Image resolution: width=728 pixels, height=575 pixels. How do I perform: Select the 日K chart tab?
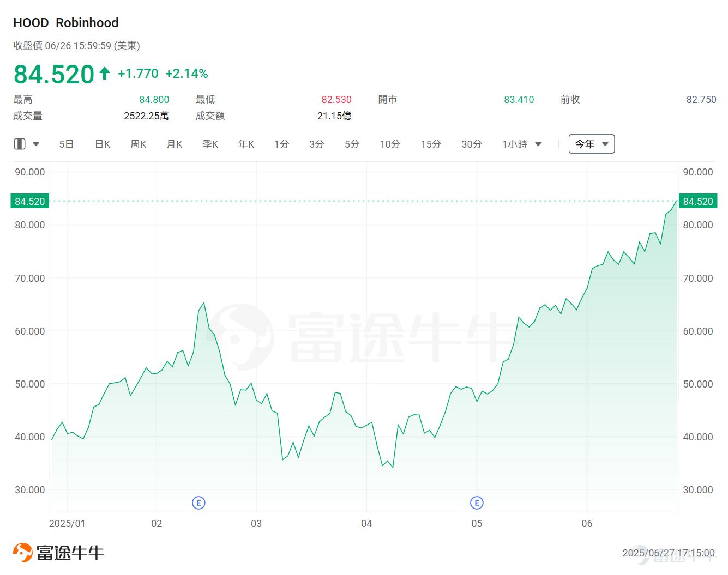(x=103, y=144)
